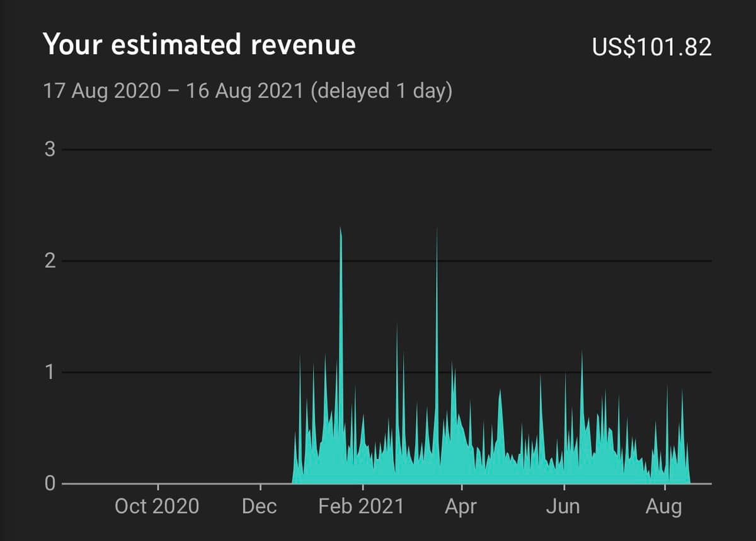Screen dimensions: 756x541
Task: Select the Dec x-axis label
Action: 260,506
